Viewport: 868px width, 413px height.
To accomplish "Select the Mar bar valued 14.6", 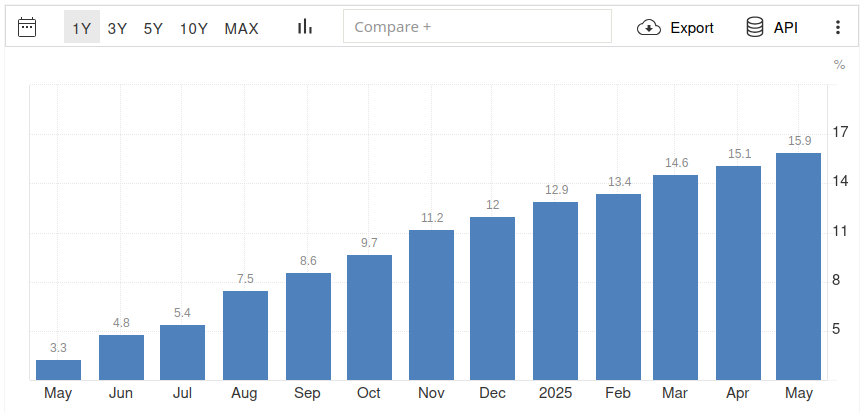I will [675, 277].
